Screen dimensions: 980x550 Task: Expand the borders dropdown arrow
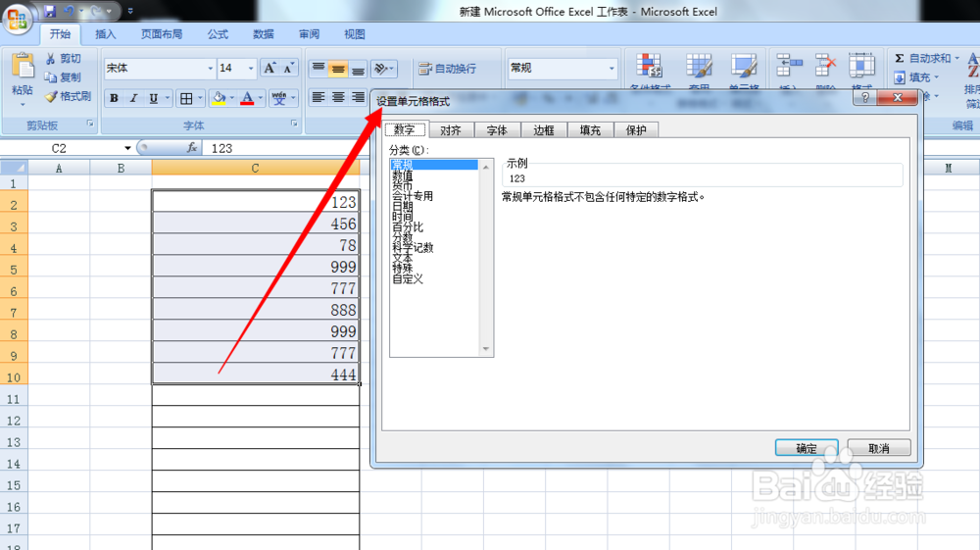click(200, 98)
